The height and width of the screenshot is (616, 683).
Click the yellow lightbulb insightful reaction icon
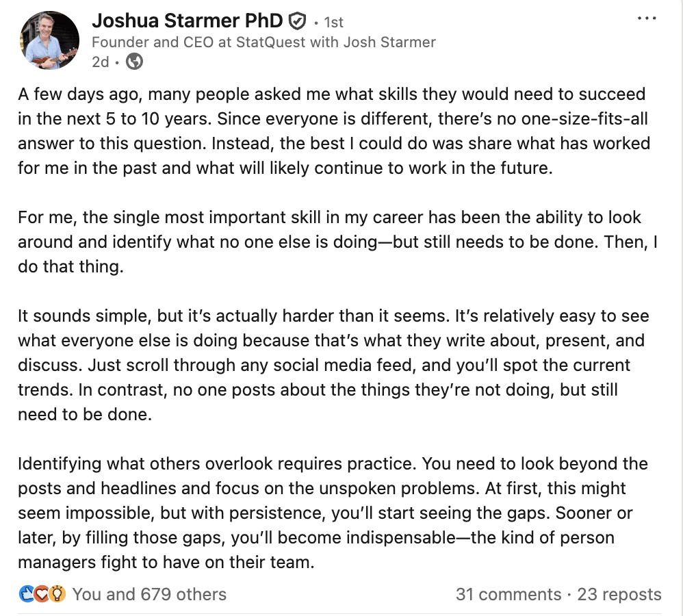tap(57, 594)
